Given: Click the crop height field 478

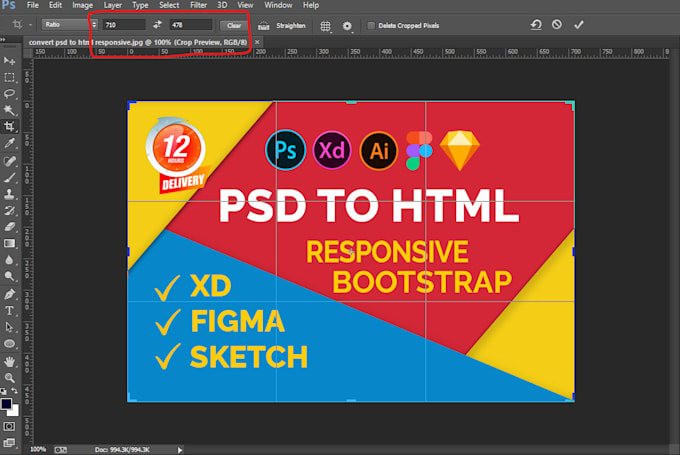Looking at the screenshot, I should pos(191,25).
